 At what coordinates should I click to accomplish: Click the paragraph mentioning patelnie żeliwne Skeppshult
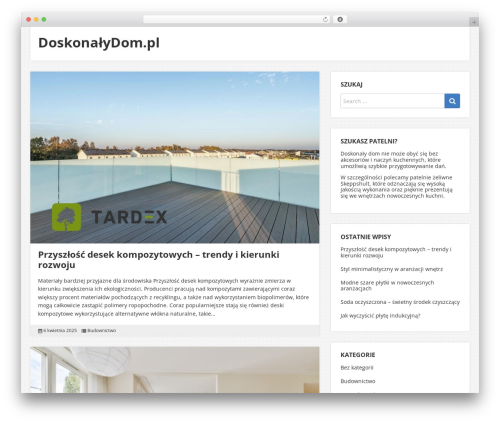click(x=396, y=187)
